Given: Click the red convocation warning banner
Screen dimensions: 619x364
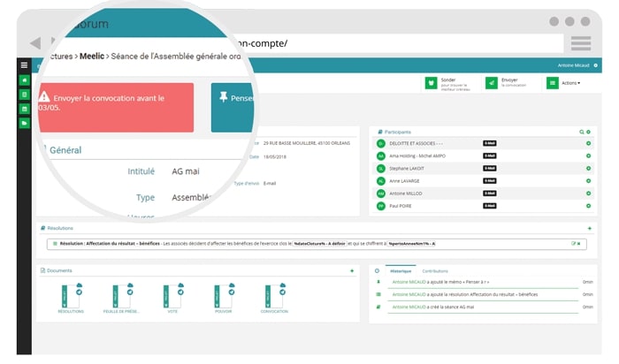Looking at the screenshot, I should [x=115, y=106].
